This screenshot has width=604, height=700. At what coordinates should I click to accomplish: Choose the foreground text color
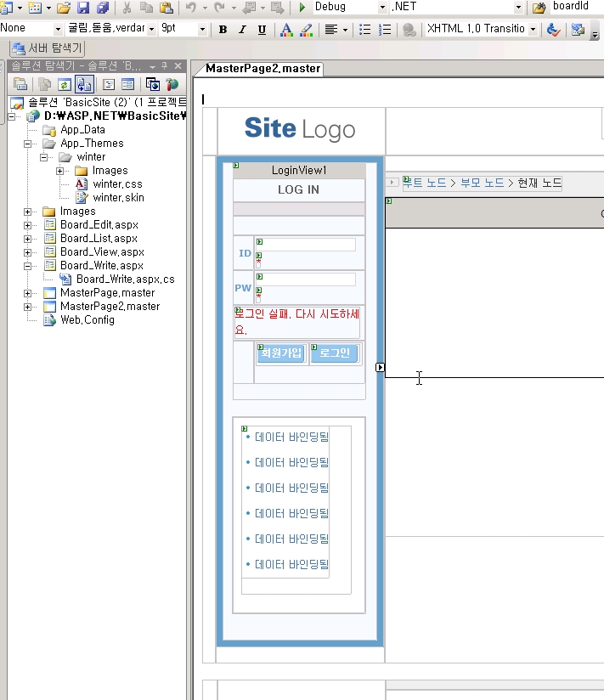[x=286, y=30]
